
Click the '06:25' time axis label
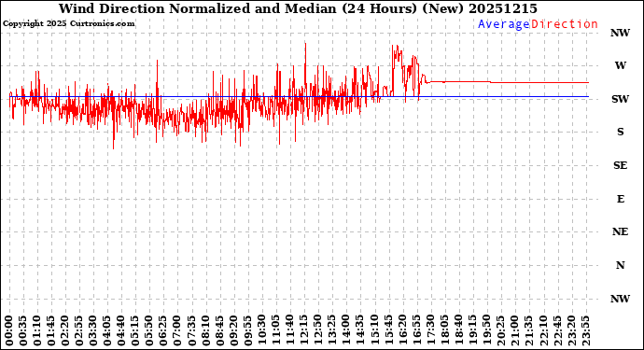[x=163, y=331]
